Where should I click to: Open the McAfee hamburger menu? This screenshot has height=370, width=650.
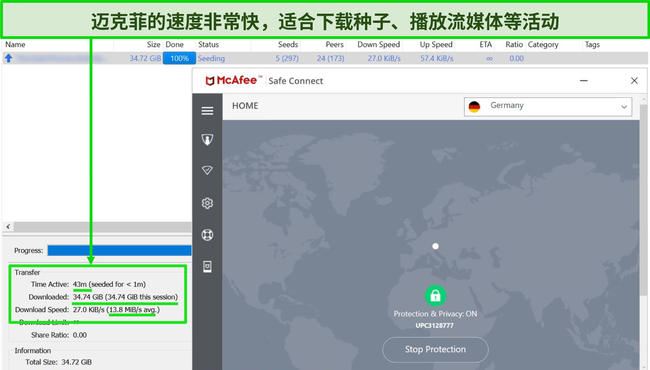point(207,111)
